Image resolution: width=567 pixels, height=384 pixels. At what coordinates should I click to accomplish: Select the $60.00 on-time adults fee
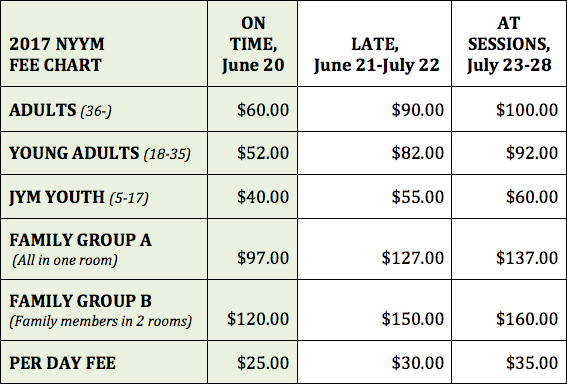(263, 110)
